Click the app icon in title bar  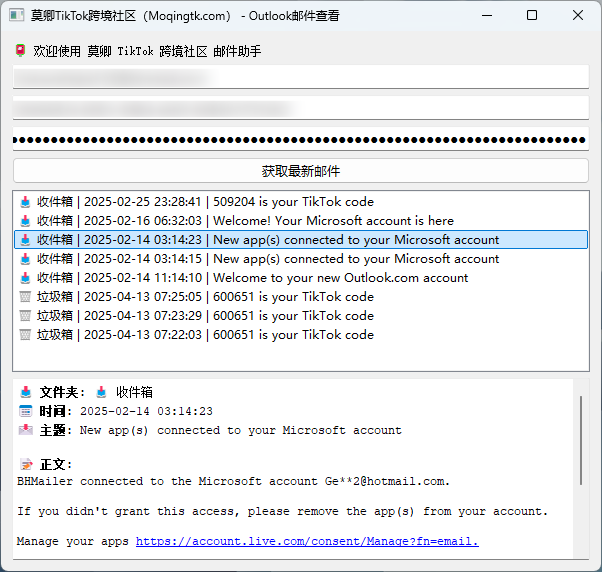[x=17, y=15]
